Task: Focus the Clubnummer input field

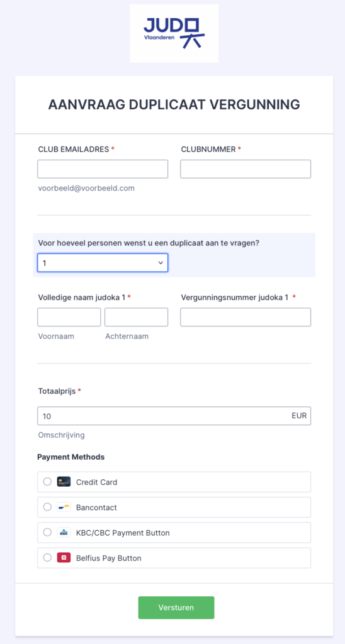Action: coord(246,169)
